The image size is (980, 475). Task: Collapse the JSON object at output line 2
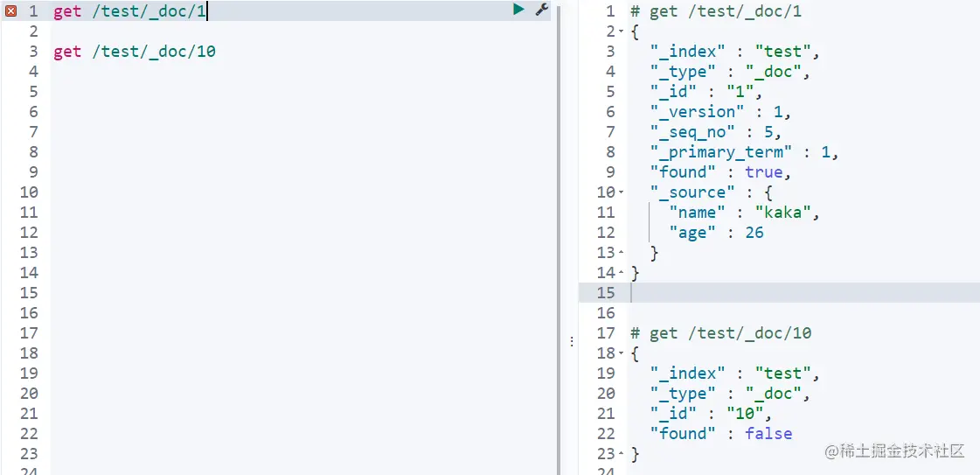(x=622, y=31)
